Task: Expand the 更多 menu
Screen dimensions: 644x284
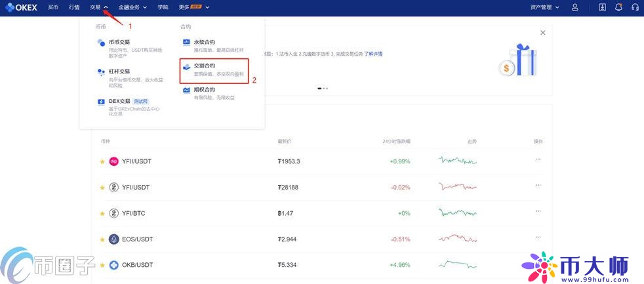Action: [x=194, y=7]
